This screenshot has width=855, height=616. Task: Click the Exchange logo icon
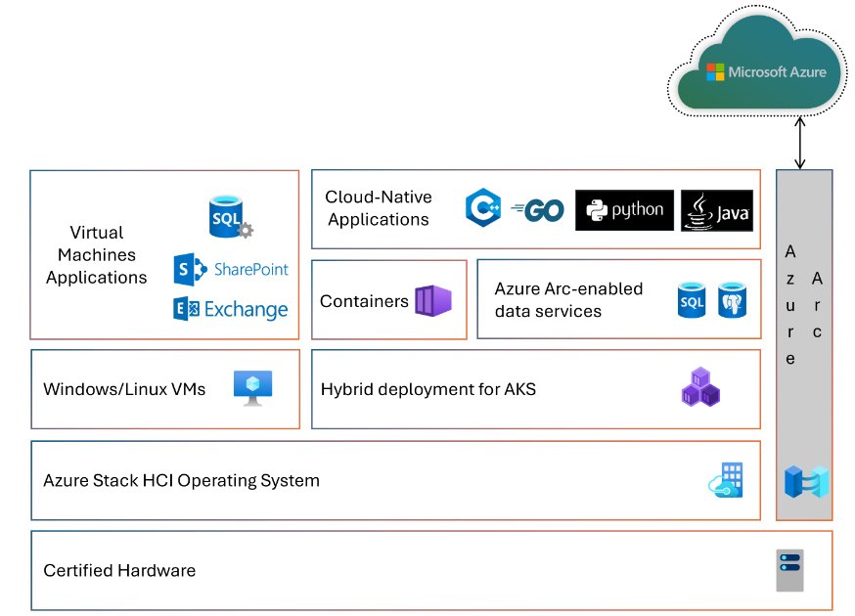click(187, 309)
